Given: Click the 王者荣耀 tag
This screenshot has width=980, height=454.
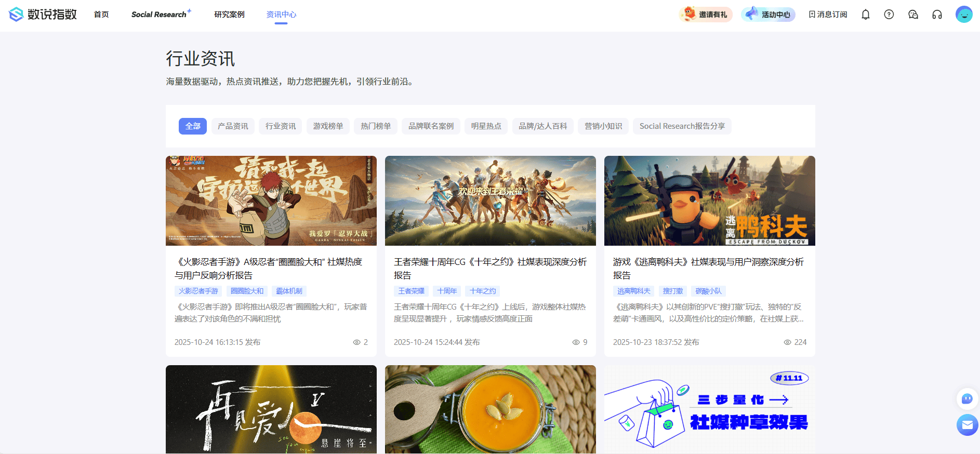Looking at the screenshot, I should click(x=412, y=291).
